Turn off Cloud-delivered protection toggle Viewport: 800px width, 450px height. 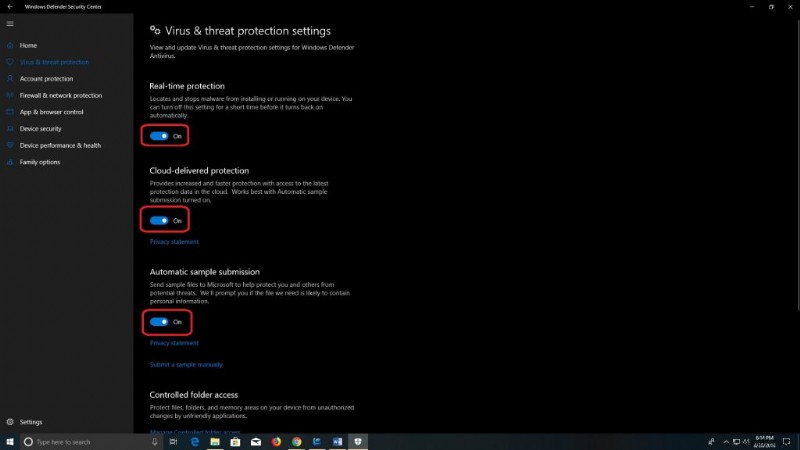[159, 221]
